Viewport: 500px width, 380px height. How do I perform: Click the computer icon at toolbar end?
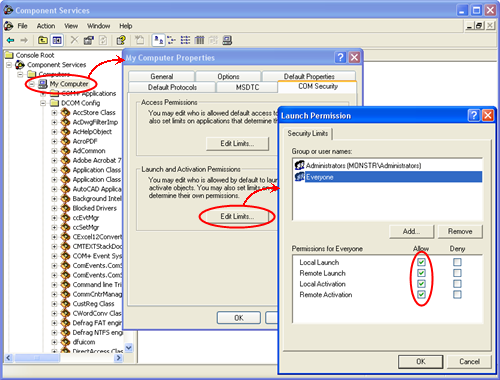pyautogui.click(x=227, y=40)
